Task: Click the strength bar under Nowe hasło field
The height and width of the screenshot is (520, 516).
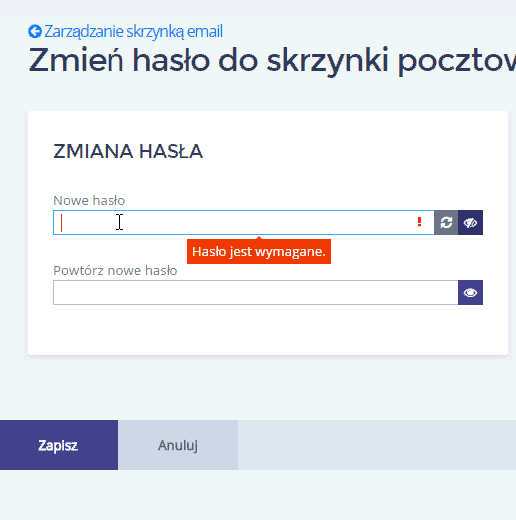Action: coord(268,237)
